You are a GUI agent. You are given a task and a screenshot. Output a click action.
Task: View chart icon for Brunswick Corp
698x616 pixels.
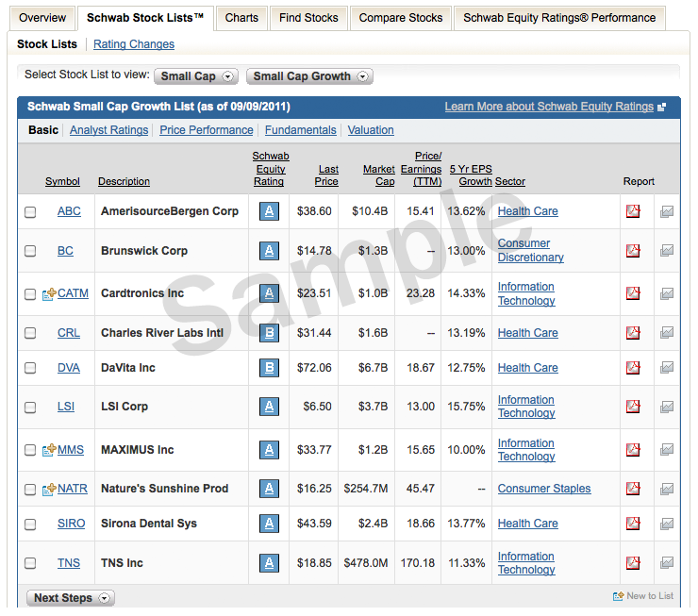(x=666, y=251)
